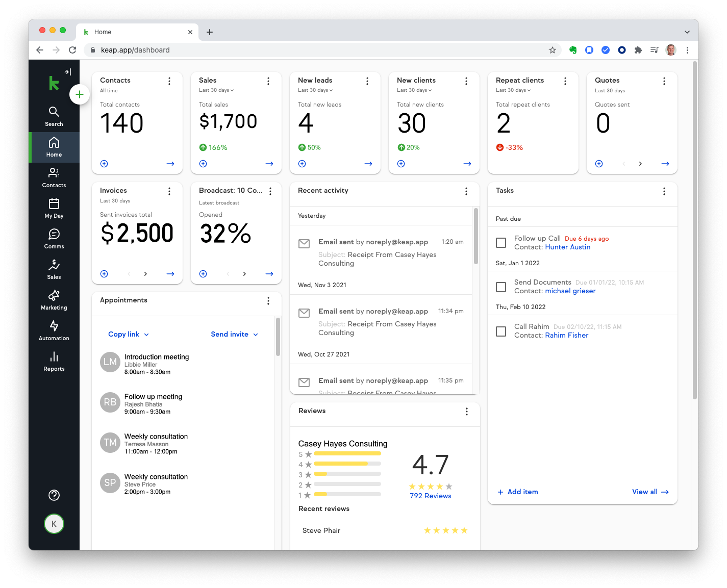The height and width of the screenshot is (588, 727).
Task: Open the Recent activity options menu
Action: point(466,191)
